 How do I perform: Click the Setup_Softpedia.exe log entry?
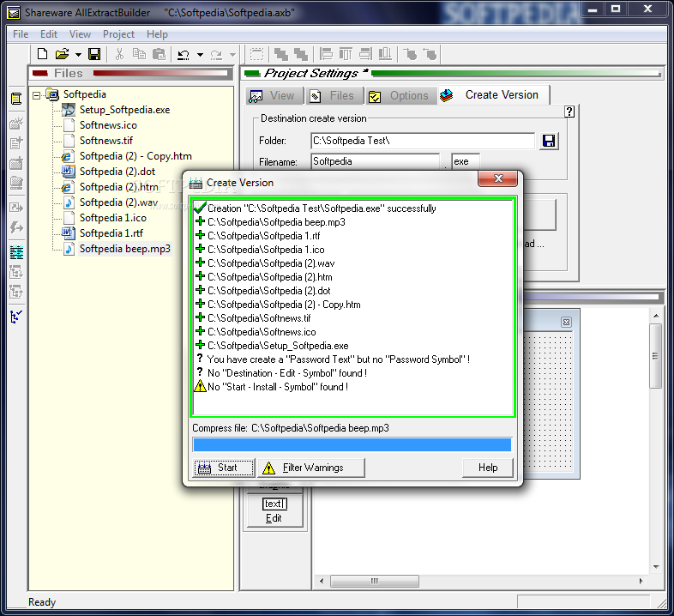(x=278, y=346)
